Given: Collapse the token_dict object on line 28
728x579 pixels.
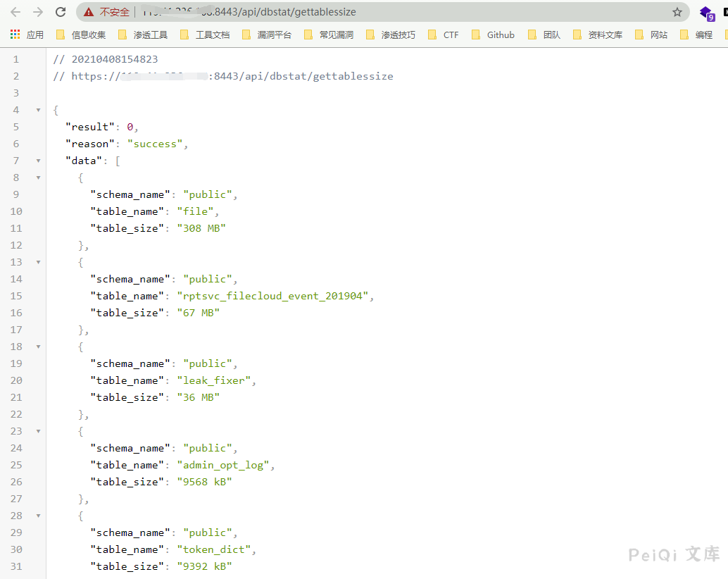Looking at the screenshot, I should point(38,516).
